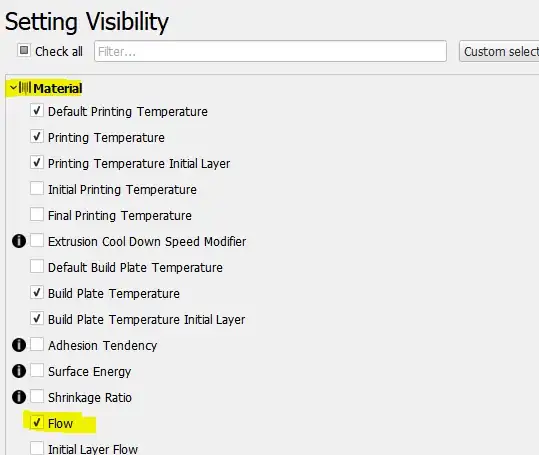Click info icon next to Shrinkage Ratio
Screen dimensions: 539x455
pos(19,397)
